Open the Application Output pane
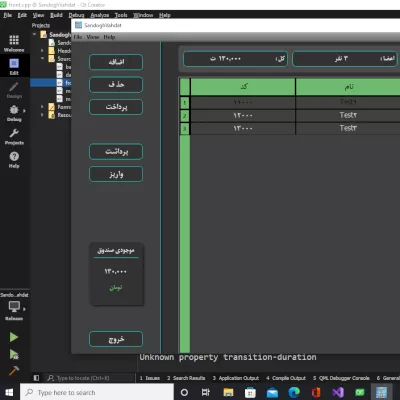 (236, 378)
